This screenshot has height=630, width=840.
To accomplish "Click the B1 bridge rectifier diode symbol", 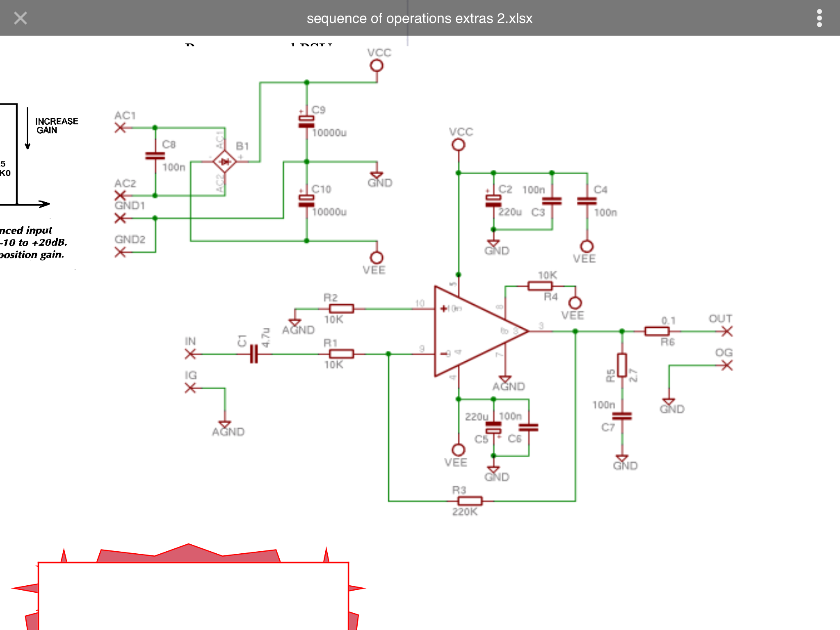I will tap(224, 162).
